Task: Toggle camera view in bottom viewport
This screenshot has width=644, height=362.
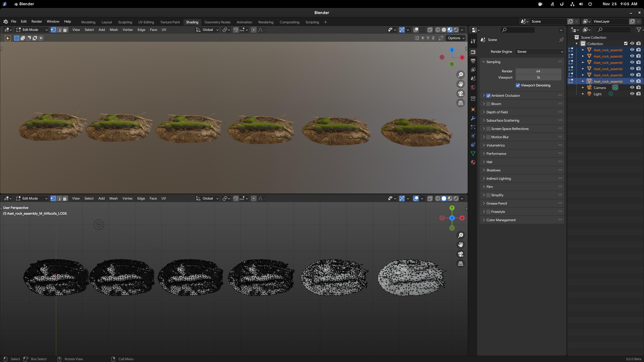Action: coord(461,254)
